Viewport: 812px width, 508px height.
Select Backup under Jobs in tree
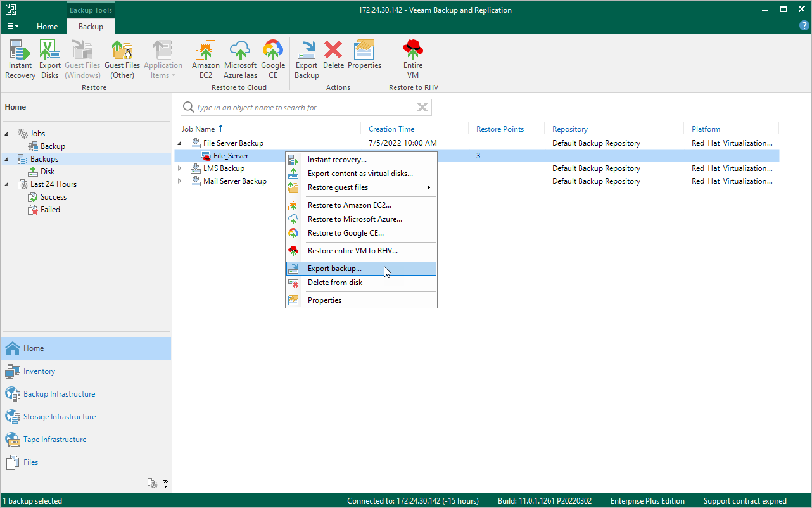(53, 146)
